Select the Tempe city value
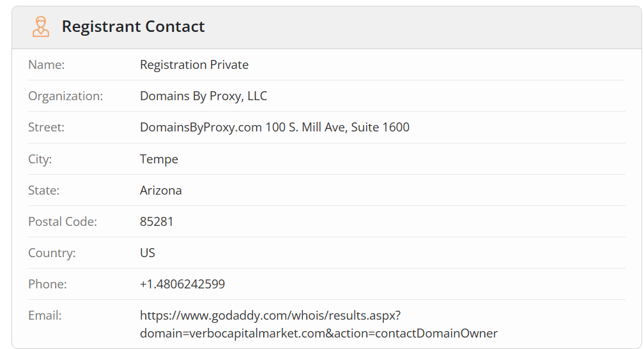Image resolution: width=644 pixels, height=349 pixels. click(x=159, y=159)
